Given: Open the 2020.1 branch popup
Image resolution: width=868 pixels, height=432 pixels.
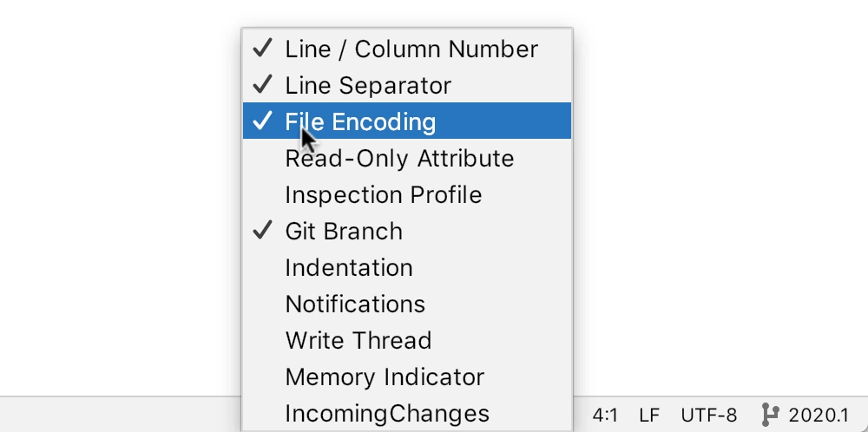Looking at the screenshot, I should tap(819, 415).
